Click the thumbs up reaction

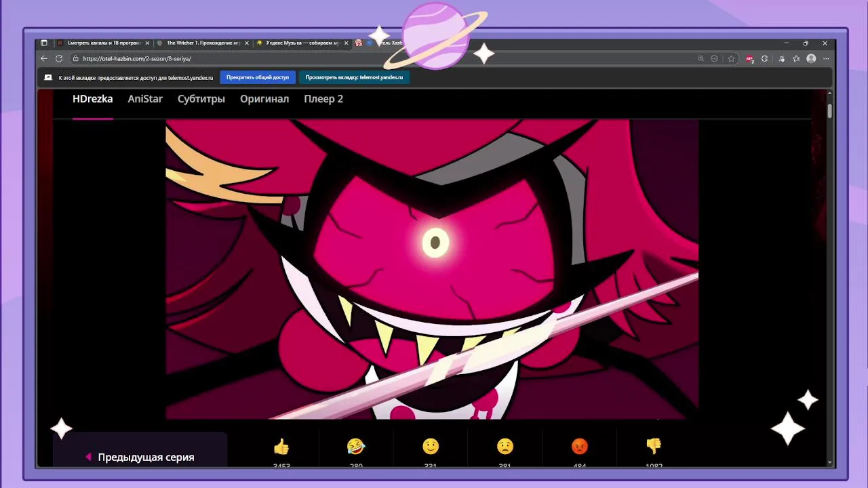tap(281, 446)
